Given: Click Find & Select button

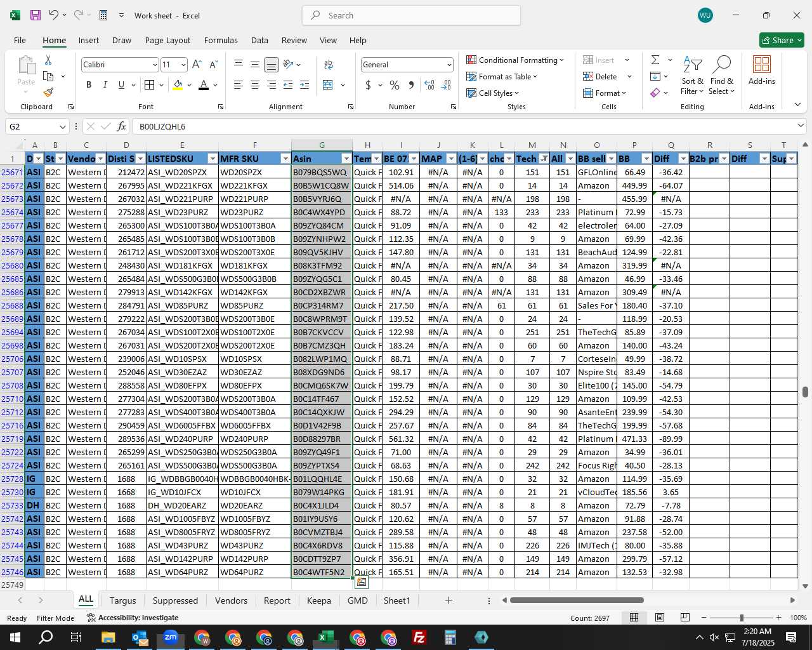Looking at the screenshot, I should (721, 75).
